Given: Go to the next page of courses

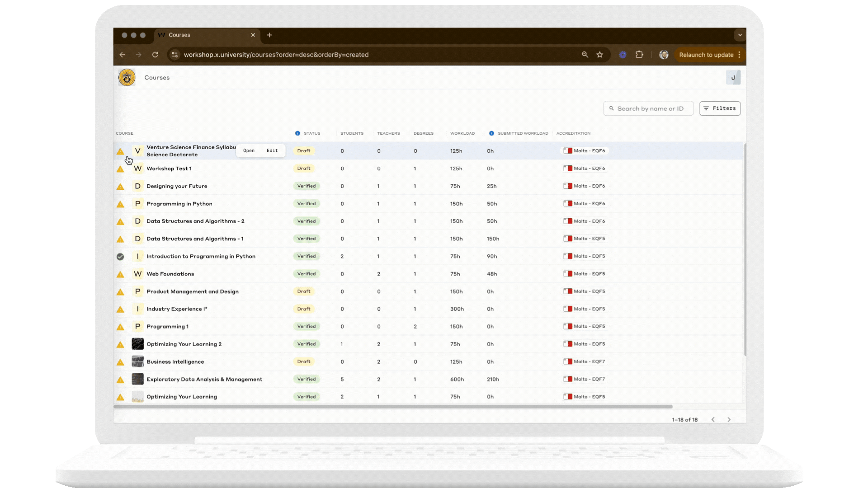Looking at the screenshot, I should coord(729,419).
